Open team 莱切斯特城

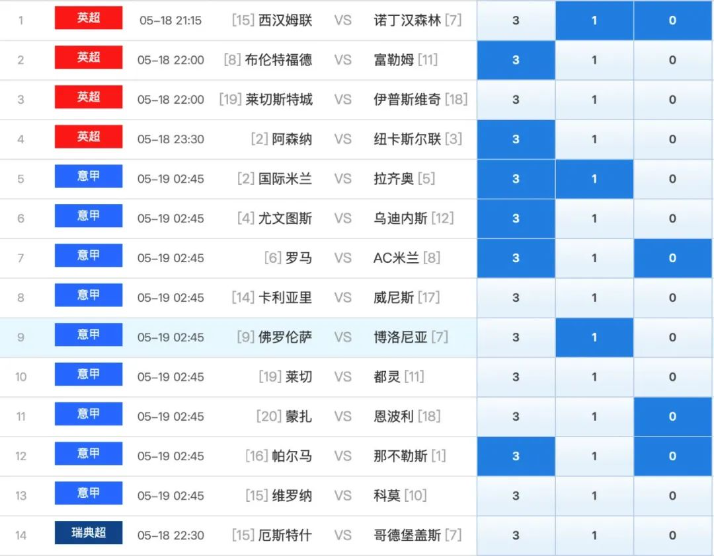click(x=279, y=100)
